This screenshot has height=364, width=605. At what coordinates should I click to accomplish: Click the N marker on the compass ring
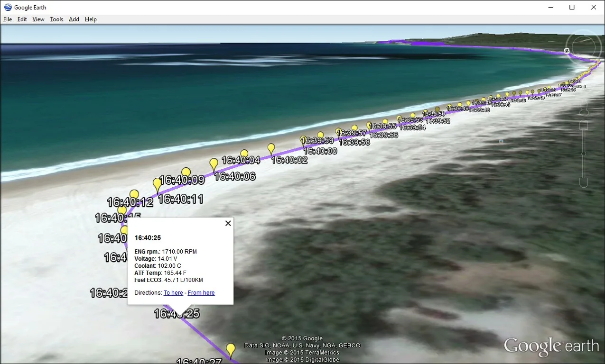click(567, 50)
